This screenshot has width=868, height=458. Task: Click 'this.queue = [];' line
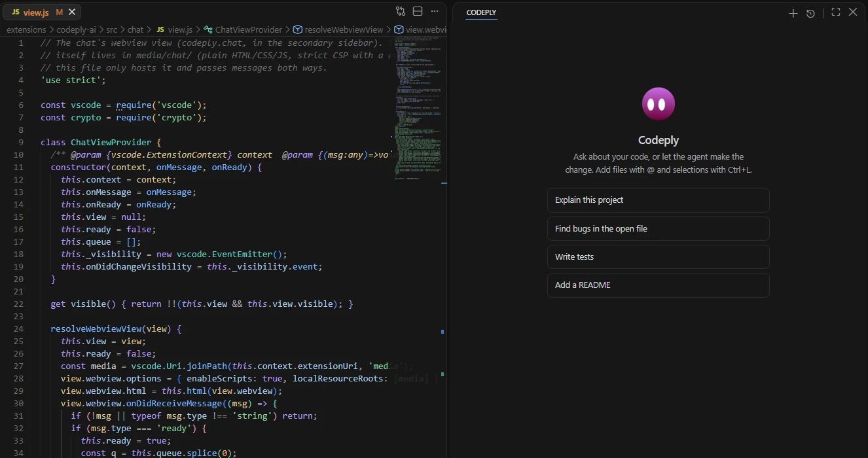[x=101, y=241]
